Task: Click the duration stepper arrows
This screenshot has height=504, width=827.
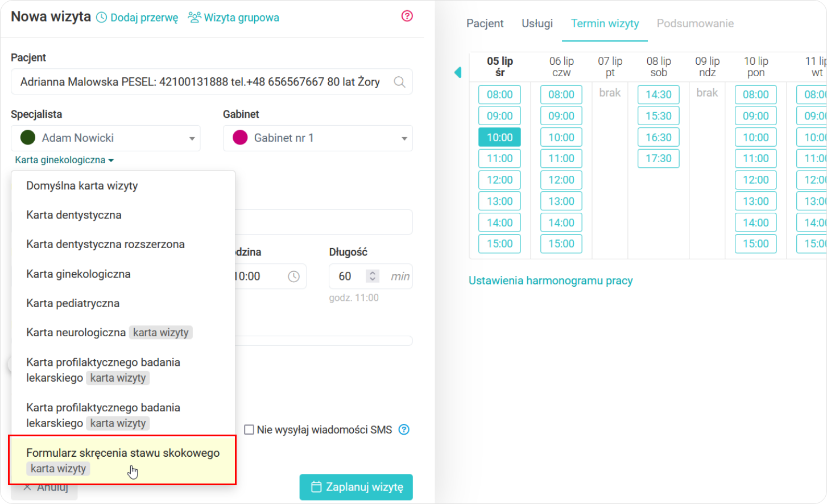Action: 373,276
